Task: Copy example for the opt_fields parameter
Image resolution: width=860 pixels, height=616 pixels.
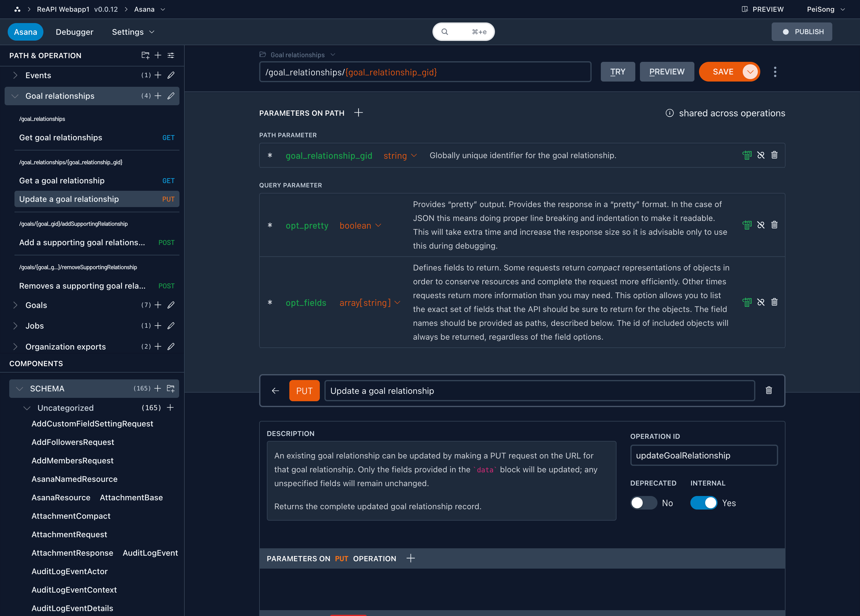Action: [x=747, y=302]
